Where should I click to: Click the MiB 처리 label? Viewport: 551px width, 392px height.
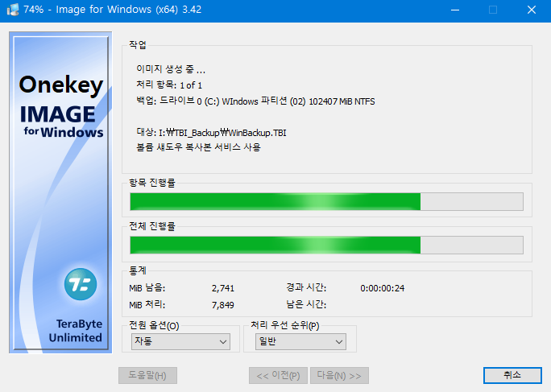coord(147,304)
